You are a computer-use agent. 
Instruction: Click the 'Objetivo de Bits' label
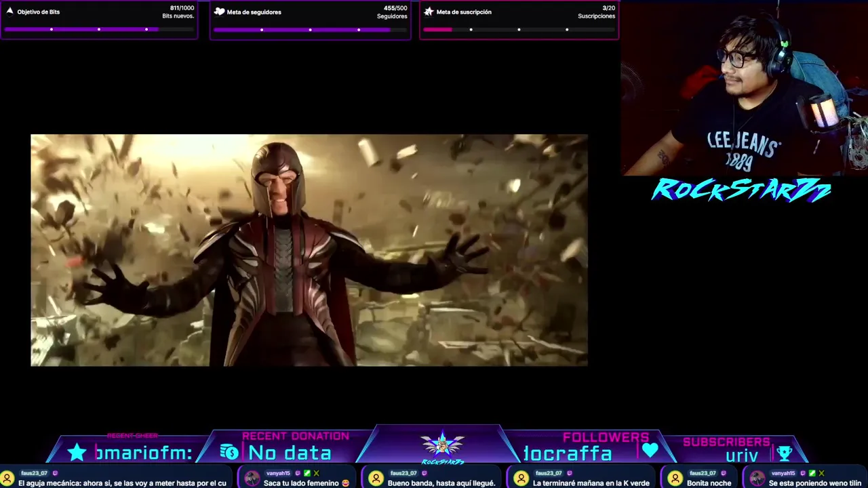(x=39, y=12)
